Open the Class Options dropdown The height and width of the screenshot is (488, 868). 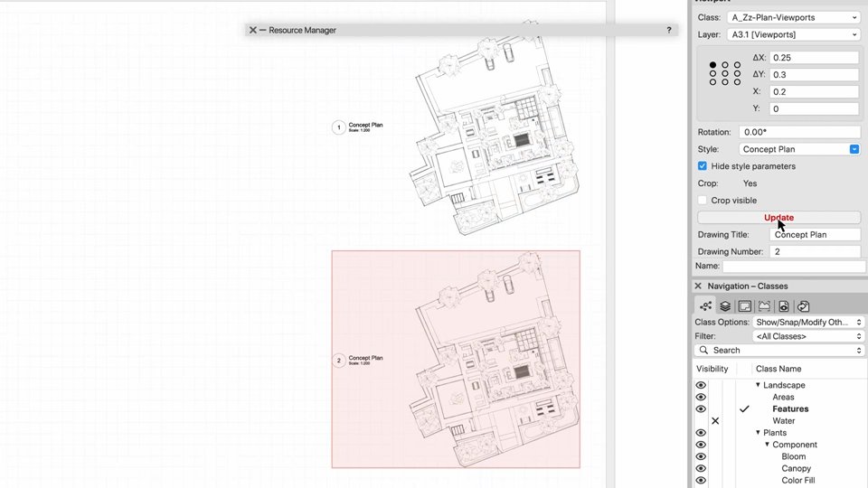pos(808,322)
